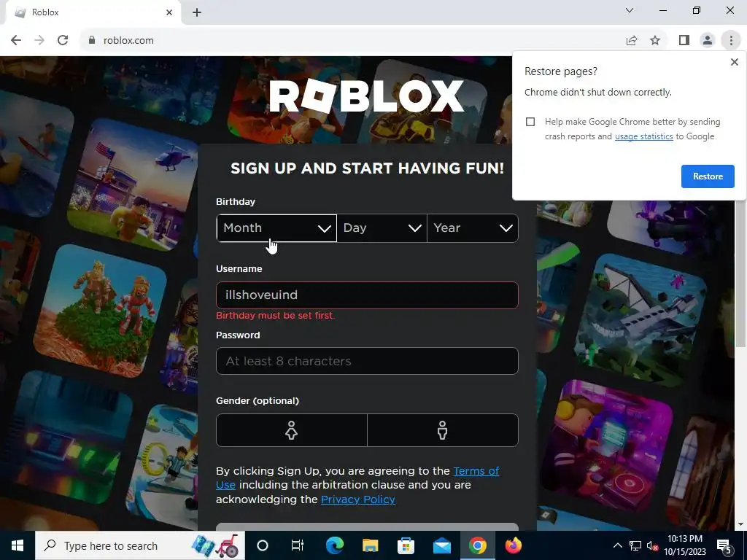
Task: Open the Year birthday dropdown
Action: click(473, 228)
